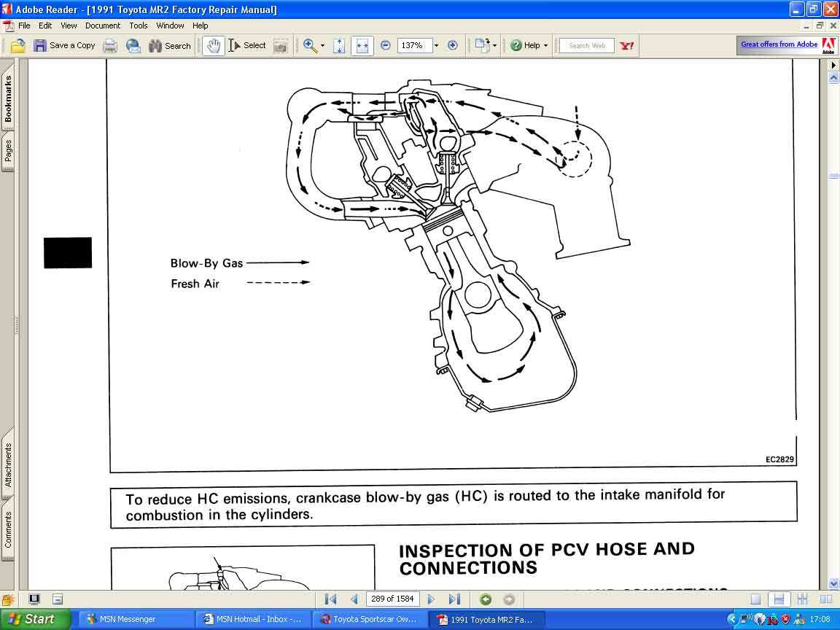Screen dimensions: 840x630
Task: Toggle Single Page layout view
Action: 755,599
